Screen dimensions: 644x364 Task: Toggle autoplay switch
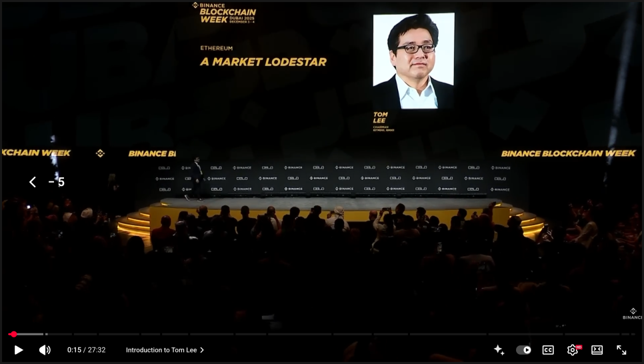tap(523, 350)
